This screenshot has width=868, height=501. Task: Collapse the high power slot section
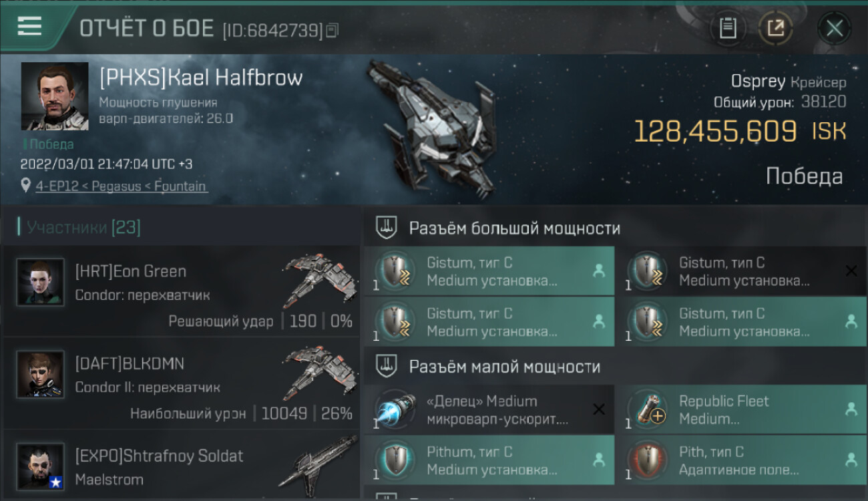point(614,228)
